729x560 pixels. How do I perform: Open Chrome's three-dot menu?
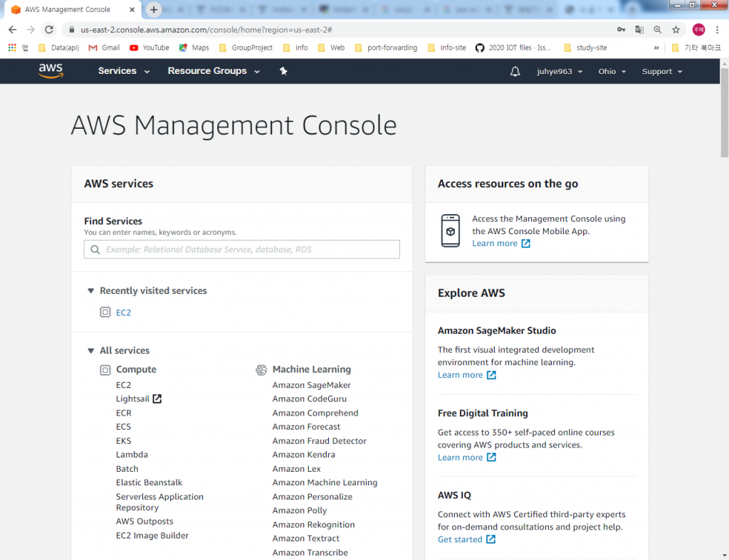tap(718, 30)
